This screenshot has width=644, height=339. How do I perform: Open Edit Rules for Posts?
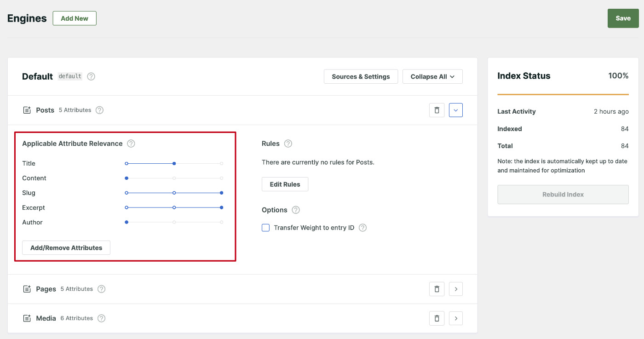285,184
